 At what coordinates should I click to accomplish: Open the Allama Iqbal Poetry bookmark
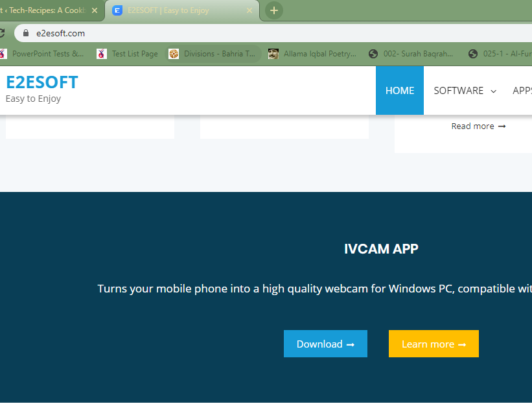coord(312,54)
